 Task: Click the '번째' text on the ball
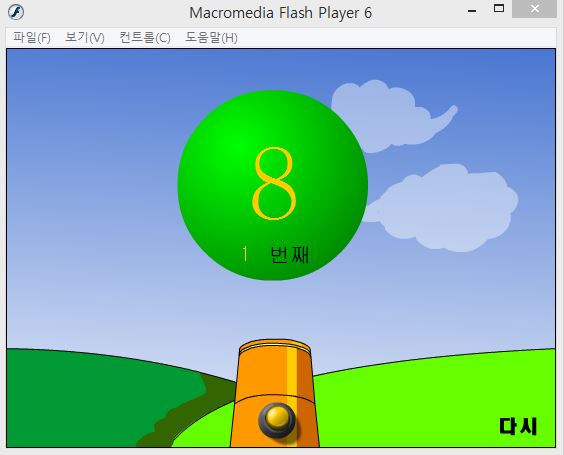click(x=290, y=255)
